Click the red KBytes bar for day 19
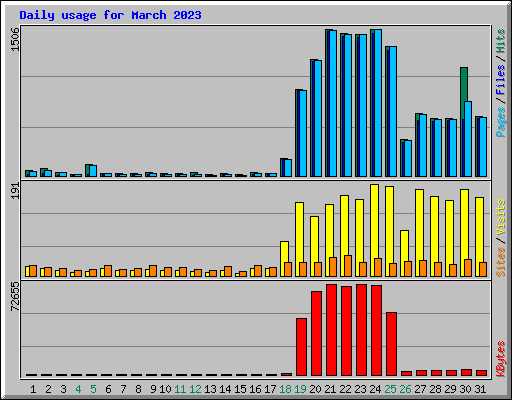 [x=301, y=347]
